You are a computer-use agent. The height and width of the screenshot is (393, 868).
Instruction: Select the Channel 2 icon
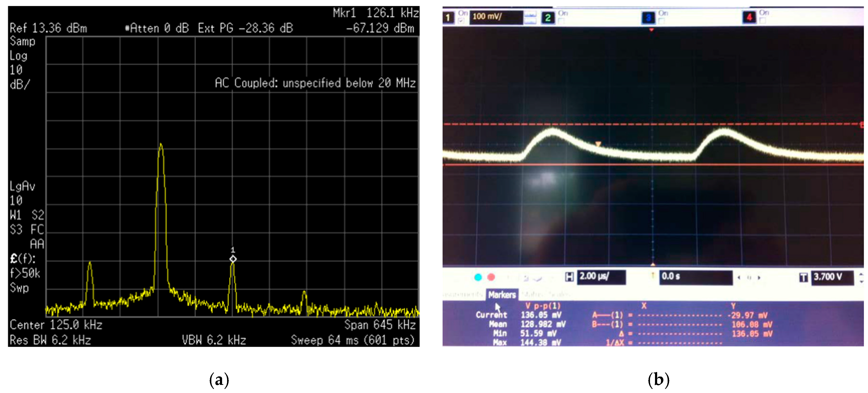tap(549, 17)
